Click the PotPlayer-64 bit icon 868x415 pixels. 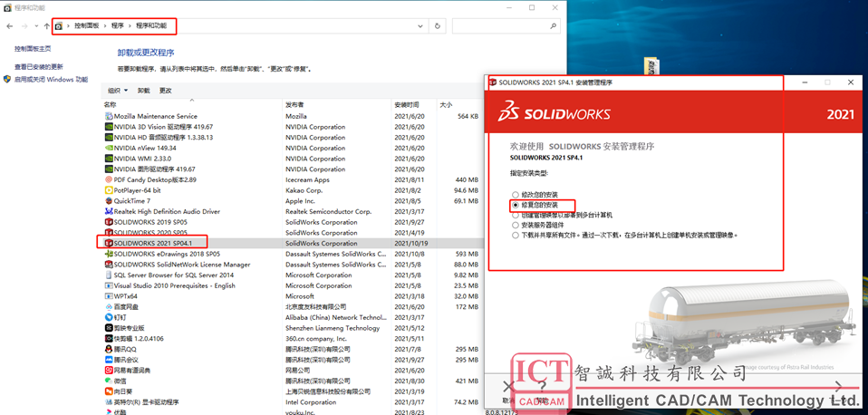[x=109, y=190]
